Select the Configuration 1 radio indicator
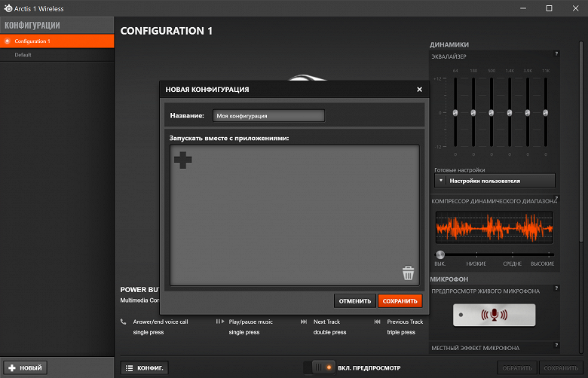588x378 pixels. 7,41
